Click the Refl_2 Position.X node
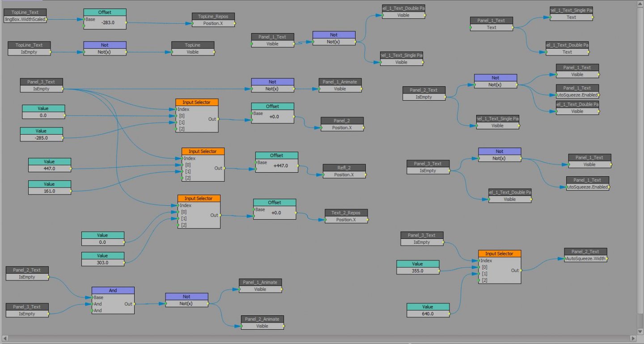This screenshot has height=344, width=644. coord(344,171)
